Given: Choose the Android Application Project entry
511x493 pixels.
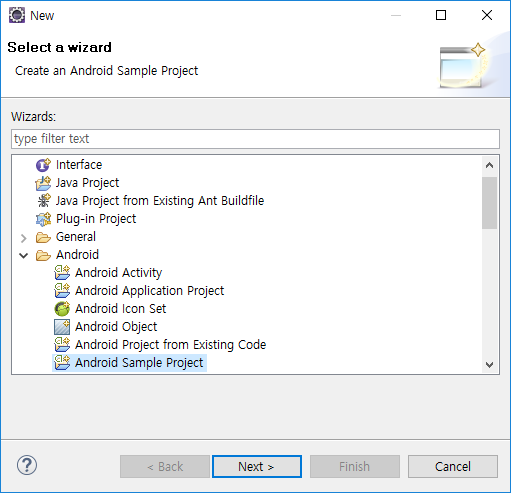Looking at the screenshot, I should click(149, 291).
